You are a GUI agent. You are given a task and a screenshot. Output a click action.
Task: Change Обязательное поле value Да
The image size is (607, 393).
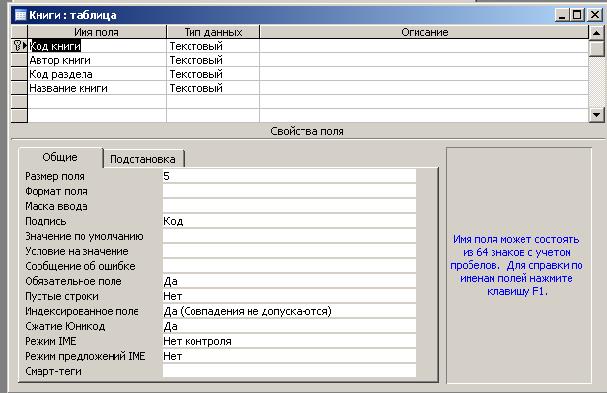tap(289, 281)
